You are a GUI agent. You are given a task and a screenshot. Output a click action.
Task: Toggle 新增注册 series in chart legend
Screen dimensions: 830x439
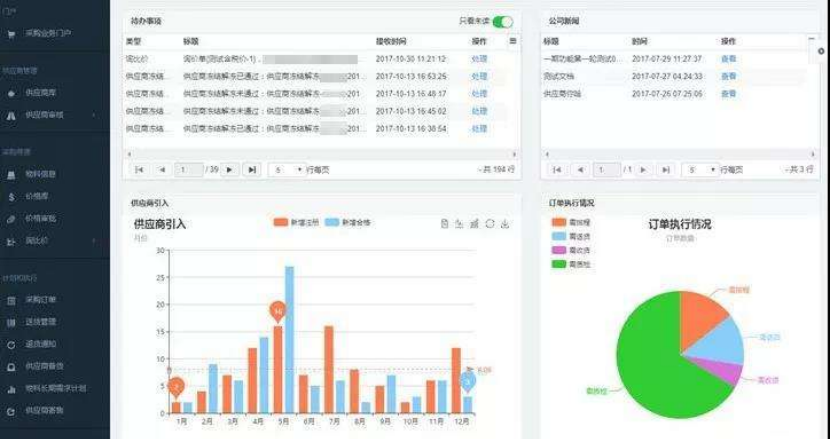coord(281,222)
